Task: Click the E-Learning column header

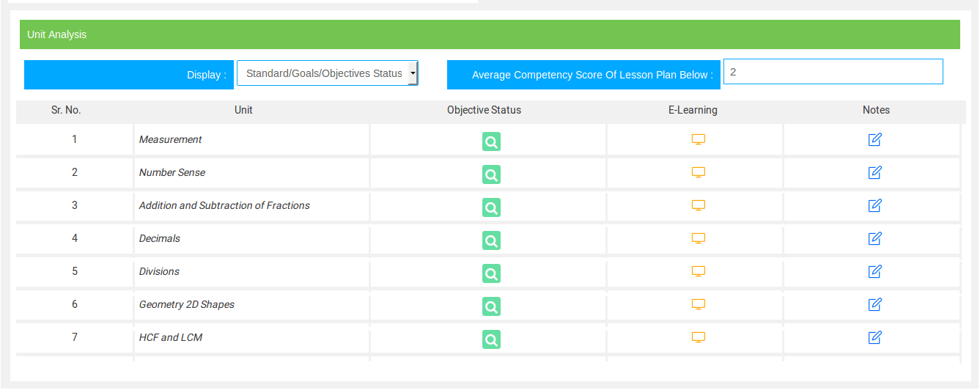Action: [x=693, y=110]
